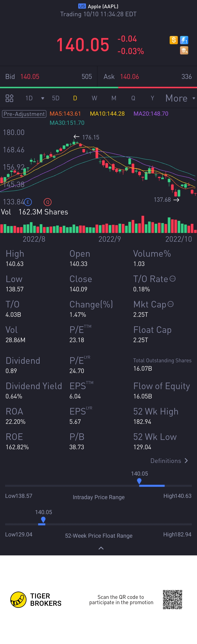Open the More chart periods dropdown
Image resolution: width=197 pixels, height=644 pixels.
pos(180,98)
